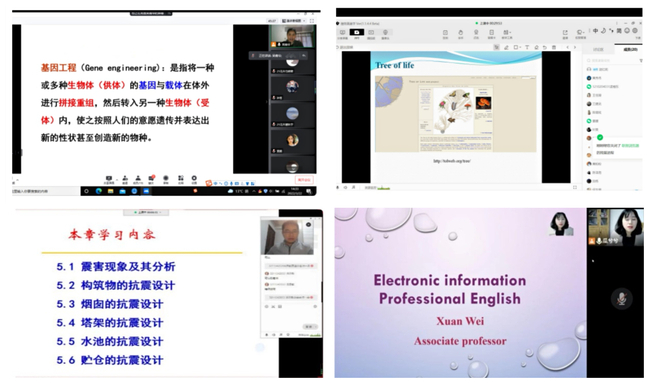The width and height of the screenshot is (648, 383).
Task: Switch to the discussion tab in right panel
Action: [x=598, y=49]
